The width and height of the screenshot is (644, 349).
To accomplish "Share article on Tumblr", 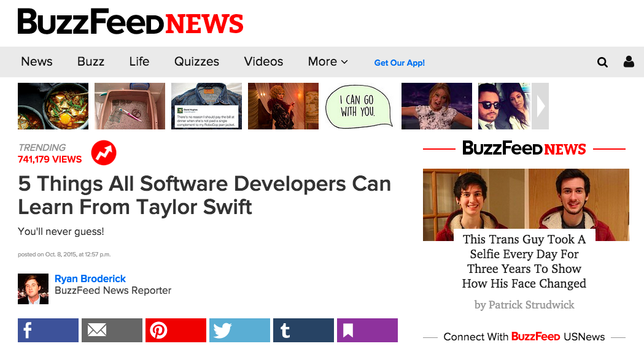I will (303, 330).
